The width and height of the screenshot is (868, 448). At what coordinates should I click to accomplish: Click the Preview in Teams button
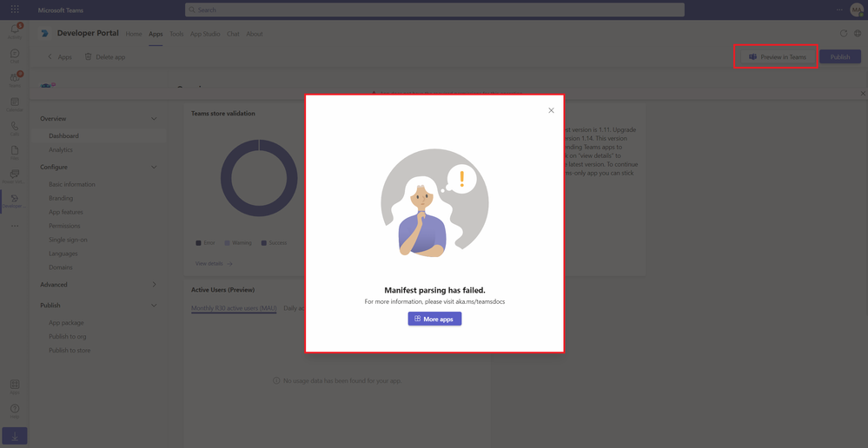coord(778,57)
